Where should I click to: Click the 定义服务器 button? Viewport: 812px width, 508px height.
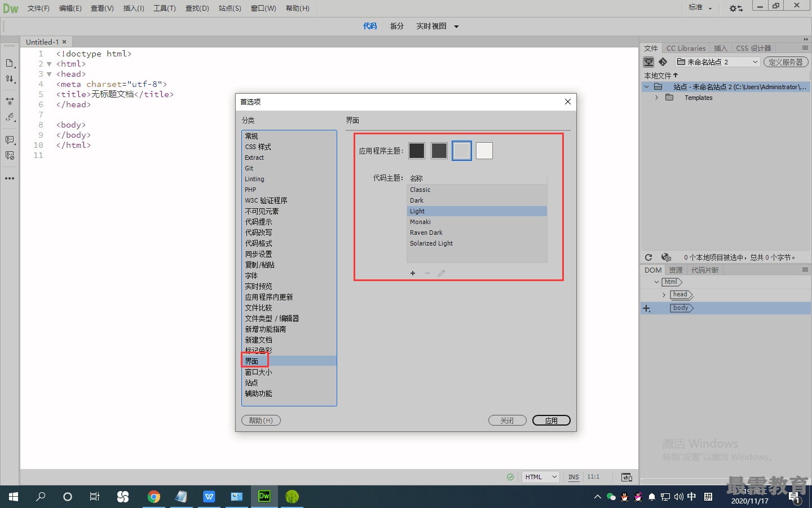coord(785,62)
